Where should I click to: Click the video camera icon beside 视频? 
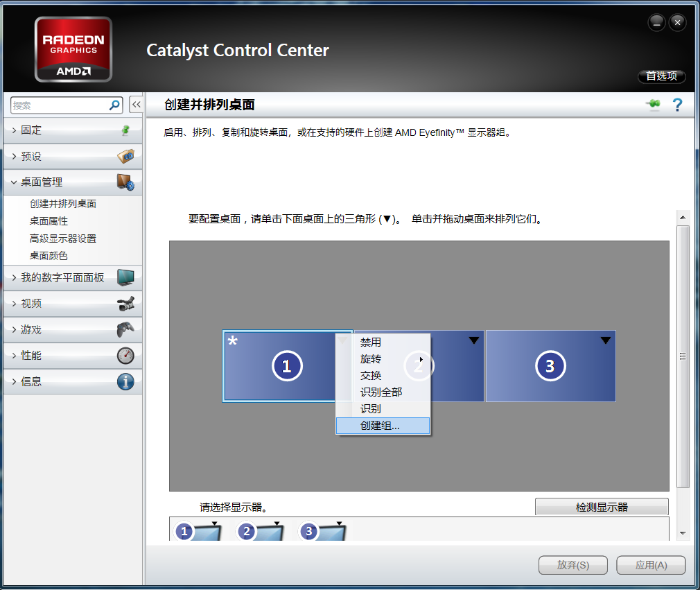tap(126, 304)
